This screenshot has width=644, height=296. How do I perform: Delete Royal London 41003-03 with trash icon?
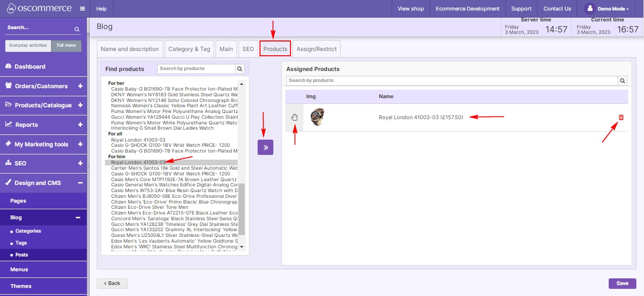click(621, 117)
